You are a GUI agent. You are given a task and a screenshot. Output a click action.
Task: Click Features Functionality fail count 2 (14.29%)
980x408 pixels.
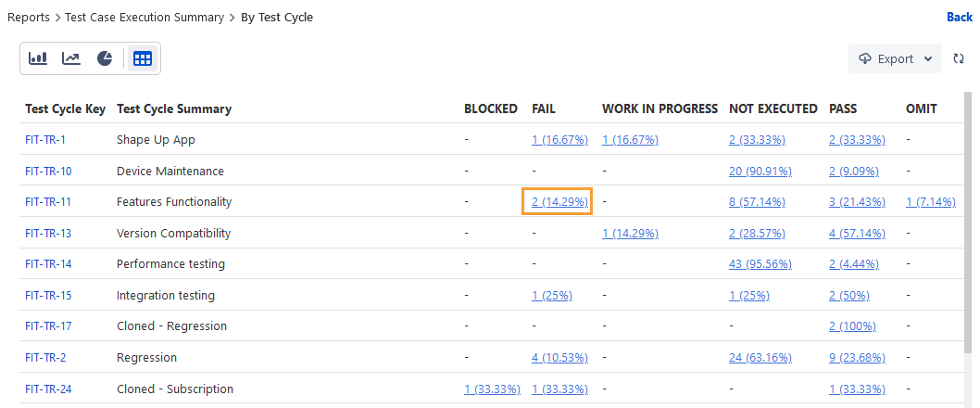[557, 202]
